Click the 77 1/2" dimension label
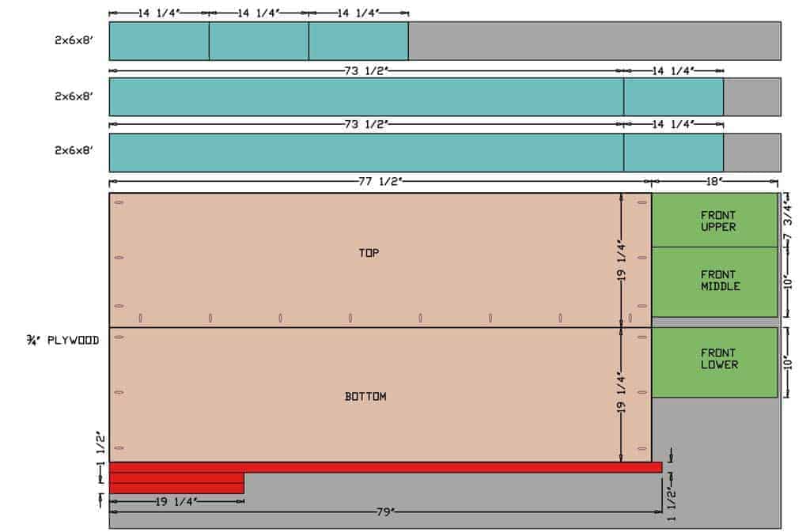 click(x=380, y=181)
